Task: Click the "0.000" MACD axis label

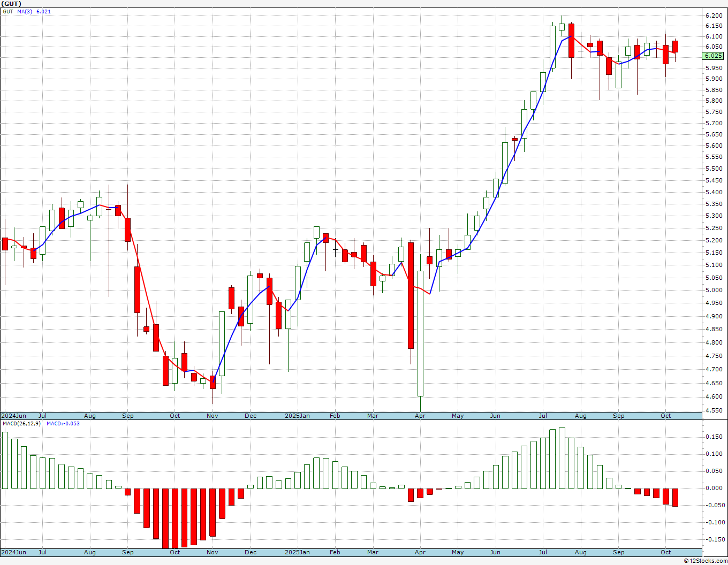Action: pyautogui.click(x=714, y=488)
